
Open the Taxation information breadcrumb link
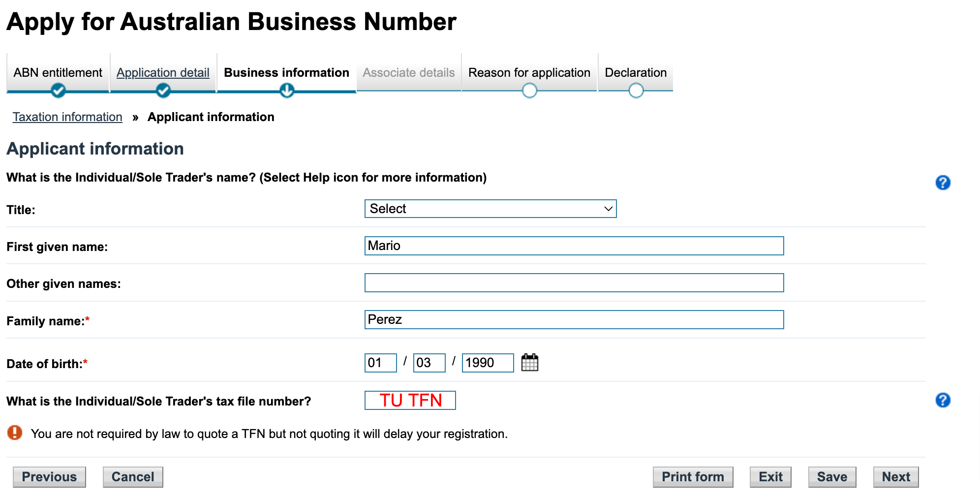[x=67, y=117]
